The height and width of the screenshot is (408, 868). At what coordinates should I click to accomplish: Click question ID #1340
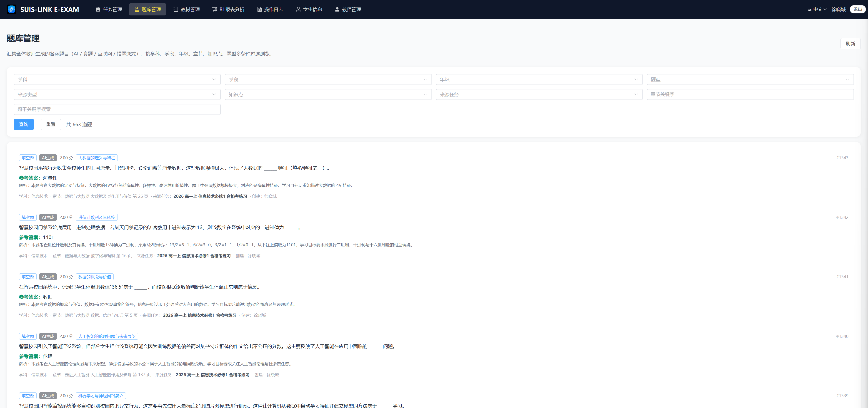[x=842, y=336]
